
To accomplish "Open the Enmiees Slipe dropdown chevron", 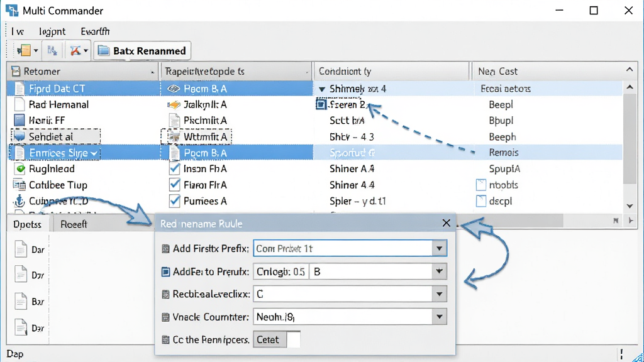I will pyautogui.click(x=94, y=153).
